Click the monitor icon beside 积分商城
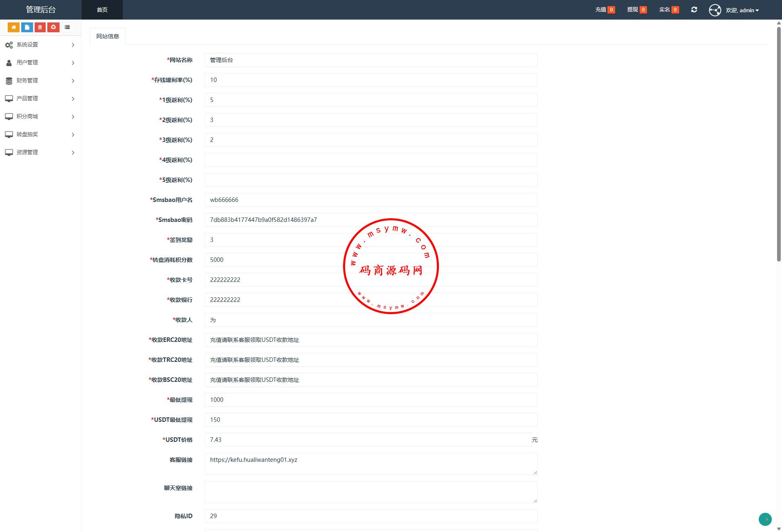 pyautogui.click(x=9, y=117)
